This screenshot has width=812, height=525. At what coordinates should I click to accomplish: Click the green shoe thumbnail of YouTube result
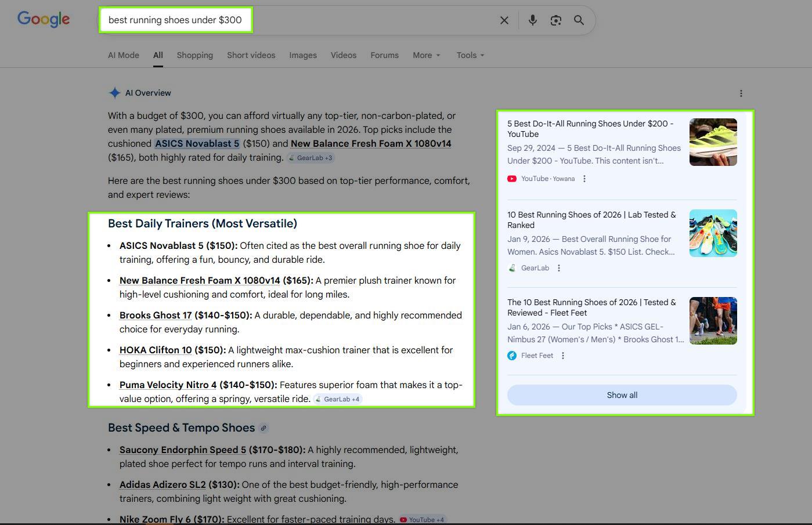coord(713,142)
